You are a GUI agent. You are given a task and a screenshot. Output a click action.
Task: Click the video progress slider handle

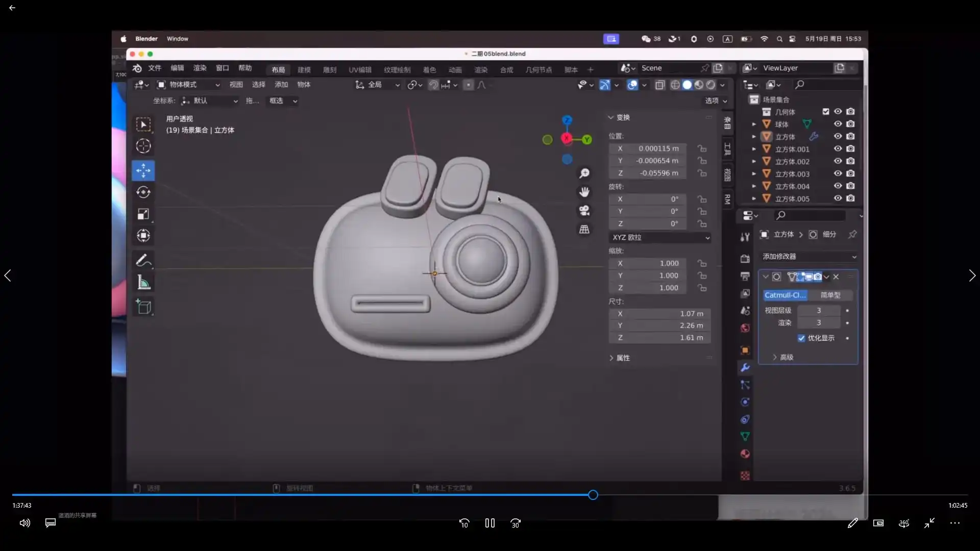[x=593, y=495]
